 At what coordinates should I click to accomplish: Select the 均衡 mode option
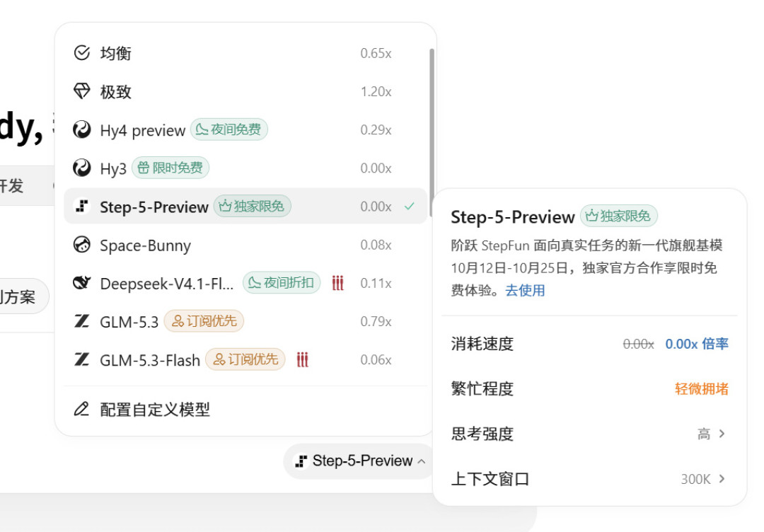pyautogui.click(x=245, y=52)
